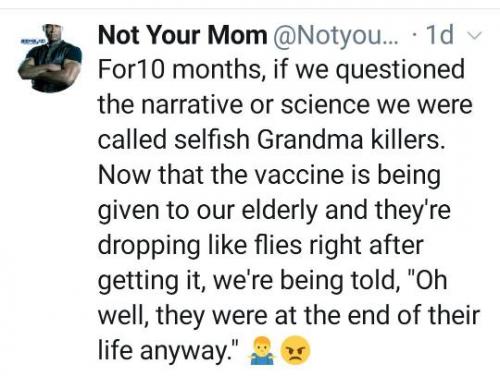500x376 pixels.
Task: Click the words "life anyway." in the tweet
Action: point(168,351)
